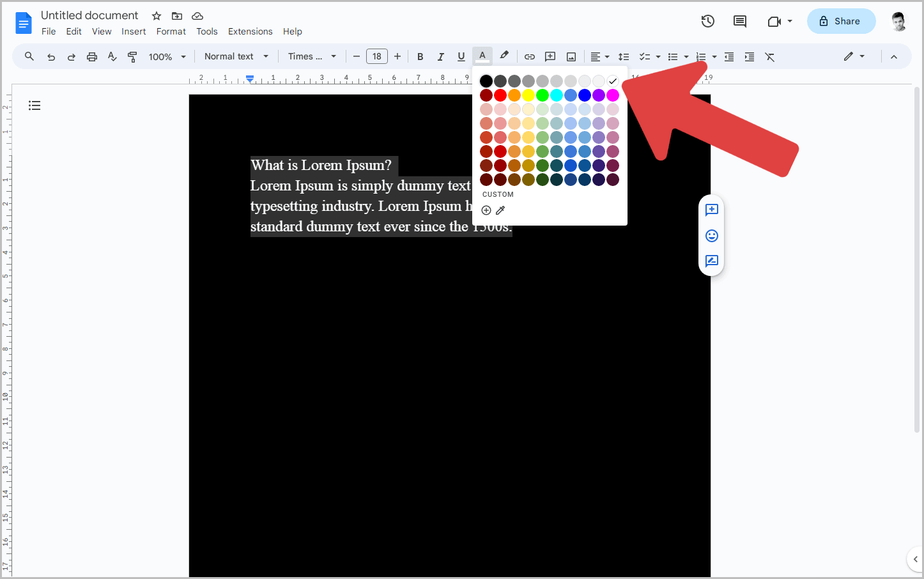Toggle bold formatting
Image resolution: width=924 pixels, height=579 pixels.
click(420, 56)
